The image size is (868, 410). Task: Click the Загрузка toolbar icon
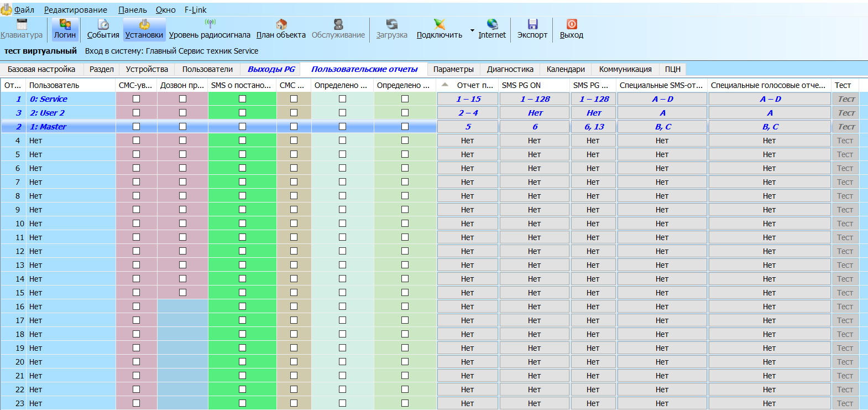click(x=392, y=29)
